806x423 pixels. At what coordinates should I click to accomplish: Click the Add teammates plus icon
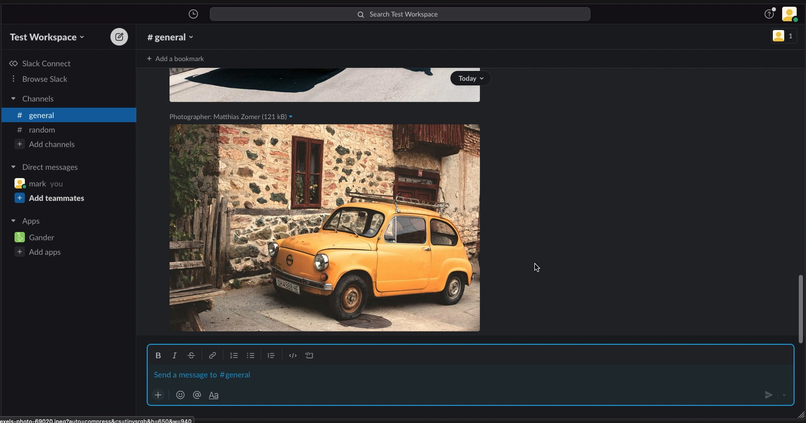pyautogui.click(x=20, y=198)
